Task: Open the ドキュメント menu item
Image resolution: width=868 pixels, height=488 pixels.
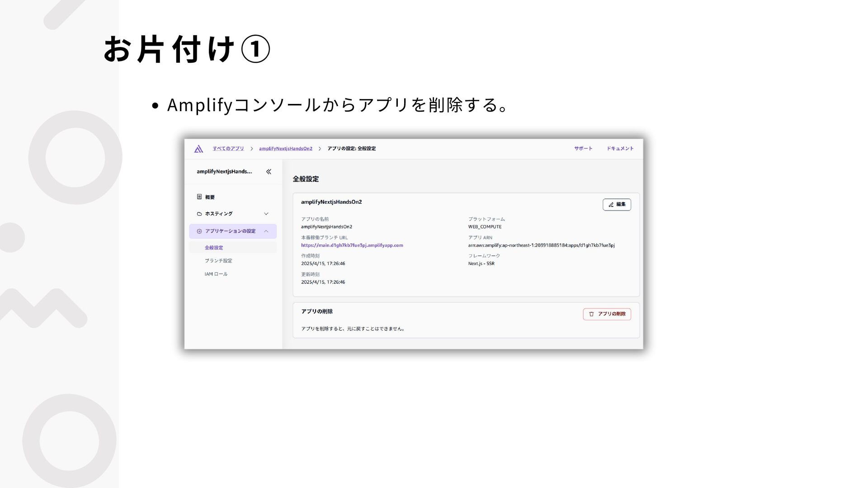Action: click(620, 149)
